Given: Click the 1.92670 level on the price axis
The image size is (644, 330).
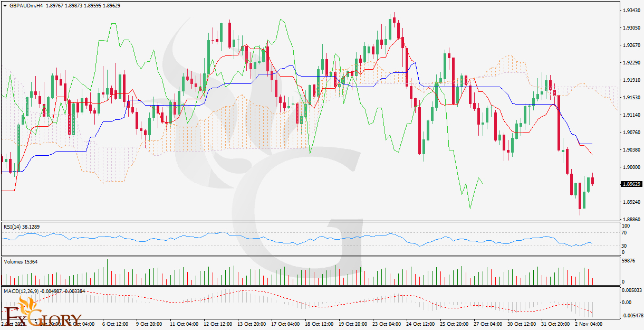Looking at the screenshot, I should click(x=631, y=45).
